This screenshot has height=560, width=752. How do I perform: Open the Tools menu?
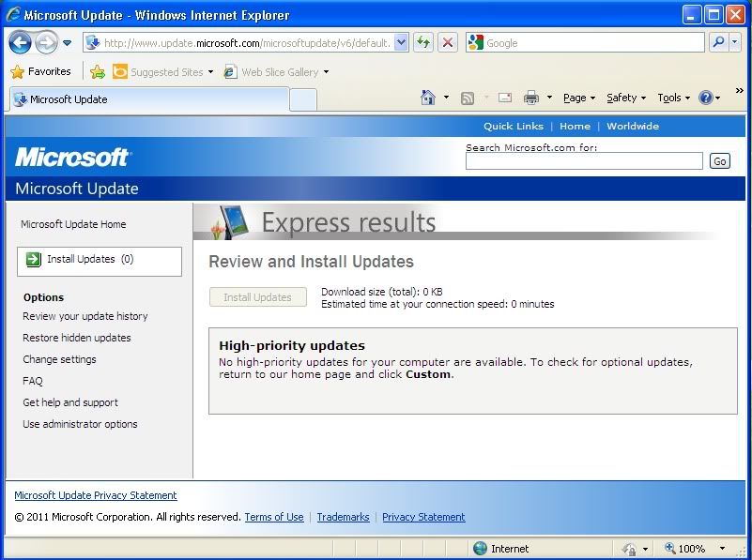tap(672, 98)
